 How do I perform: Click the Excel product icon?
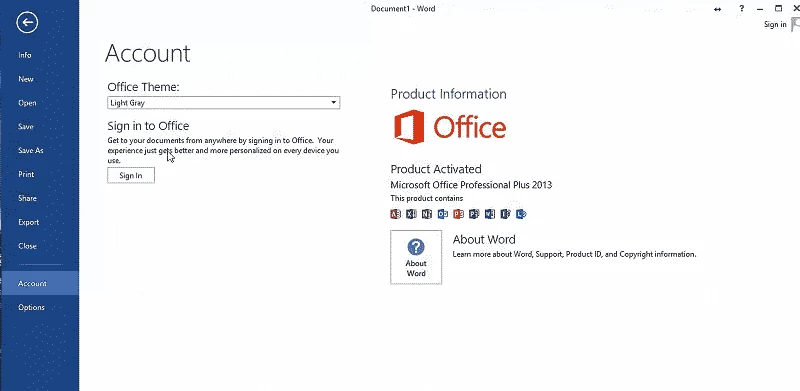pos(411,214)
